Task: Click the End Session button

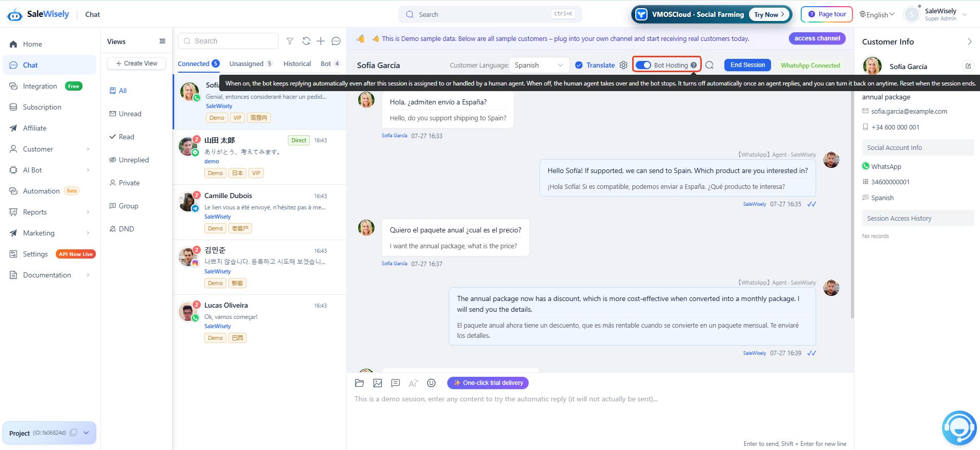Action: click(x=747, y=65)
